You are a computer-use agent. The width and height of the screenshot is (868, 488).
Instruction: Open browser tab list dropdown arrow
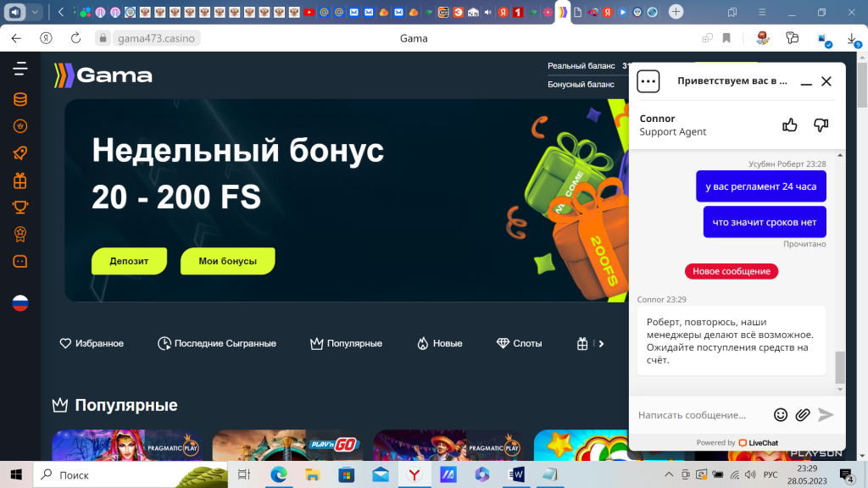35,12
